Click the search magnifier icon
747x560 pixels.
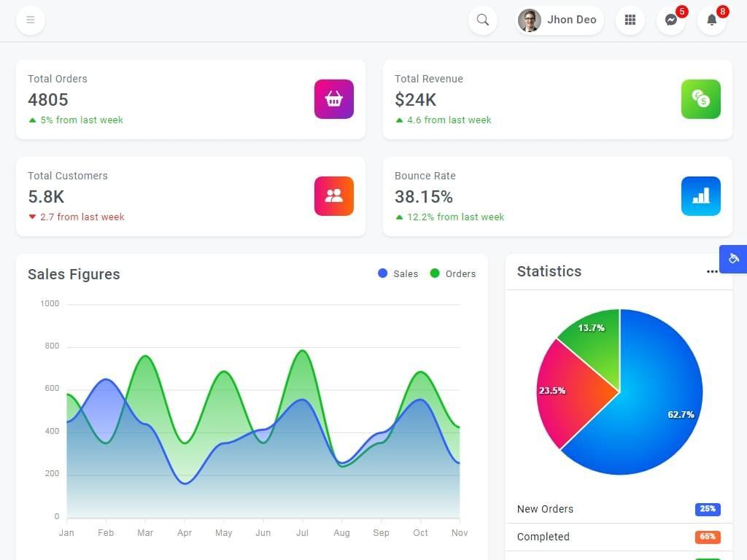point(483,20)
